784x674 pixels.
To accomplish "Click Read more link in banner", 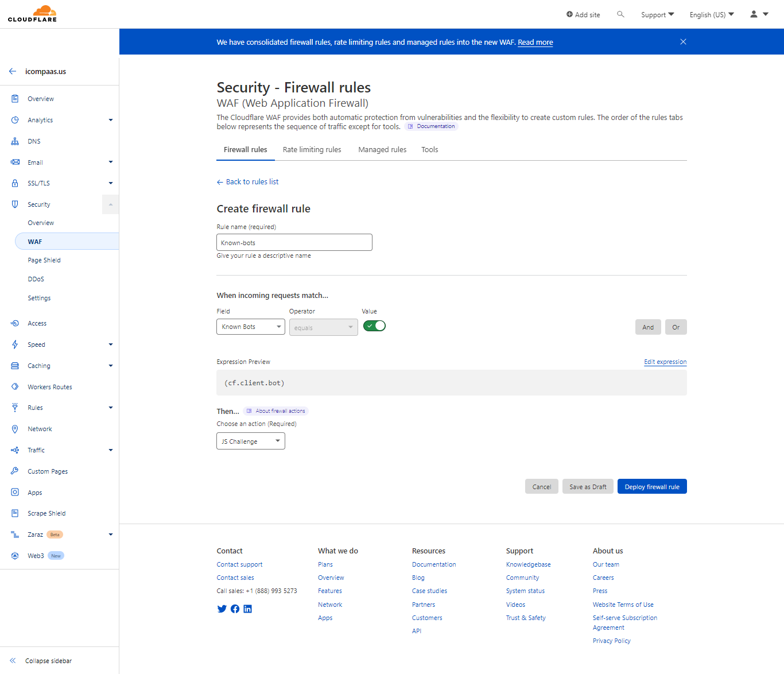I will tap(535, 42).
